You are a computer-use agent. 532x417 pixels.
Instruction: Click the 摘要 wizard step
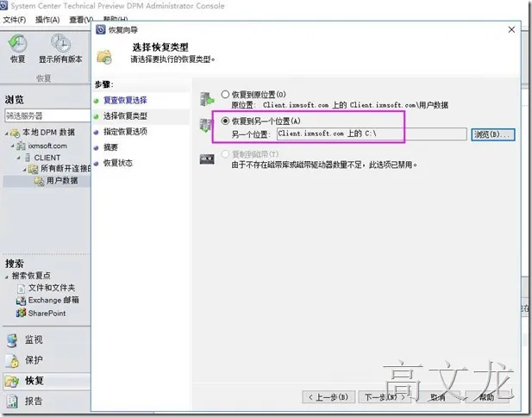point(110,147)
